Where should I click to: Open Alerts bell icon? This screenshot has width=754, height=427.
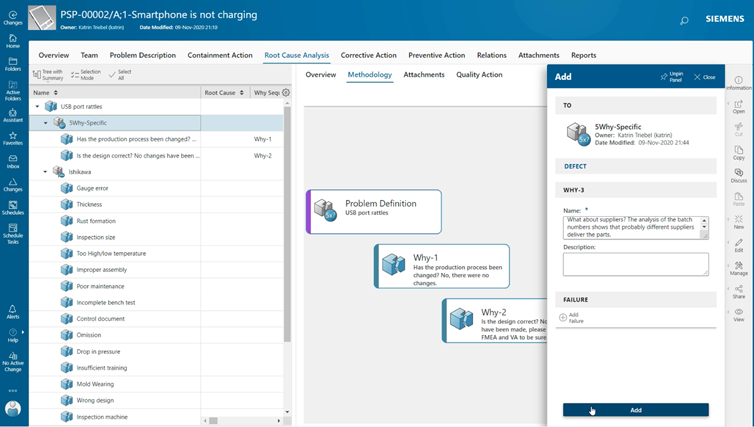[x=13, y=312]
